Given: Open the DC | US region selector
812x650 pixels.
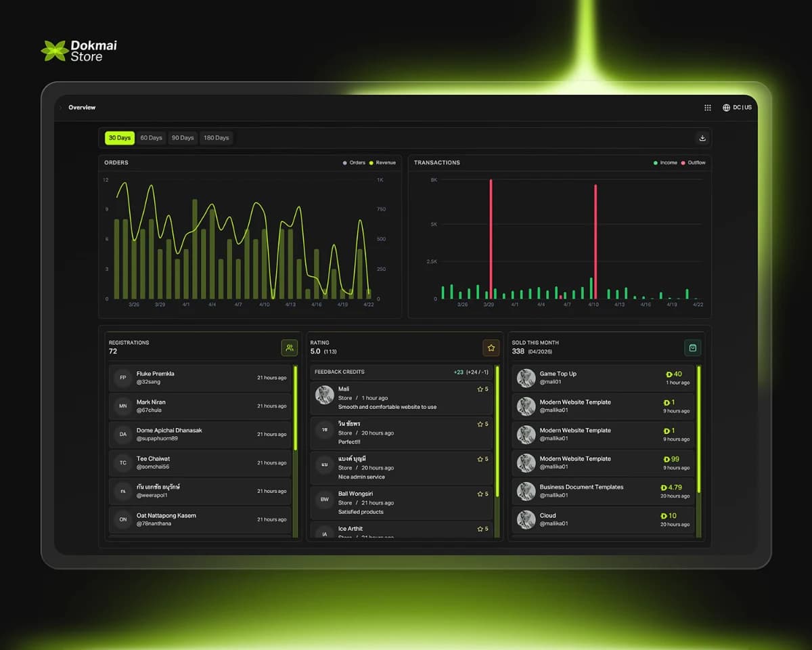Looking at the screenshot, I should tap(741, 107).
